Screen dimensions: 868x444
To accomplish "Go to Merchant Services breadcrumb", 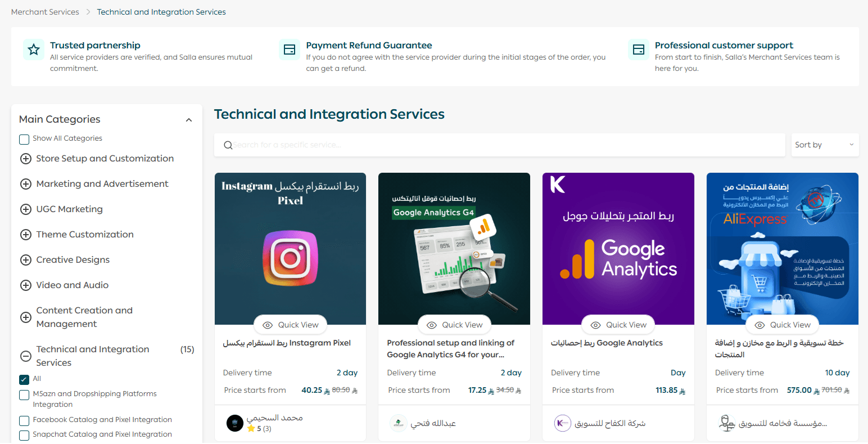I will pos(45,12).
